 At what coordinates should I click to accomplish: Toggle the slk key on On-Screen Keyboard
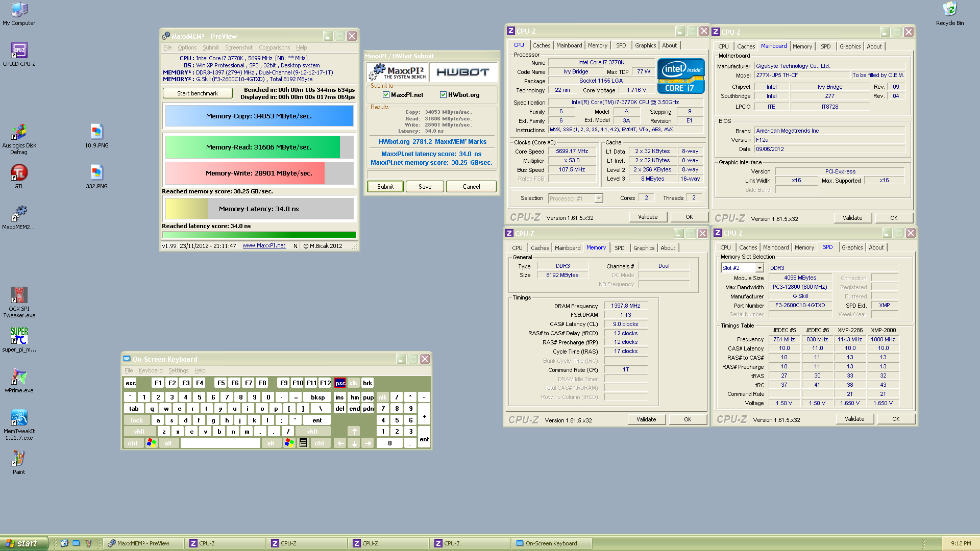(x=353, y=383)
